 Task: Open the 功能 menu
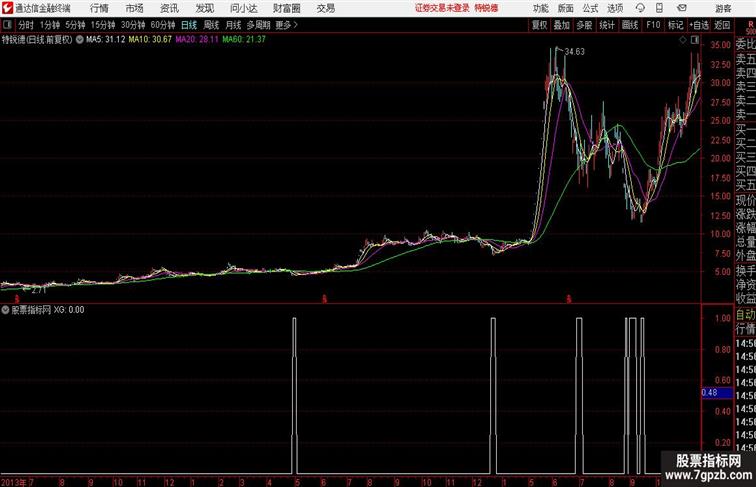point(540,8)
